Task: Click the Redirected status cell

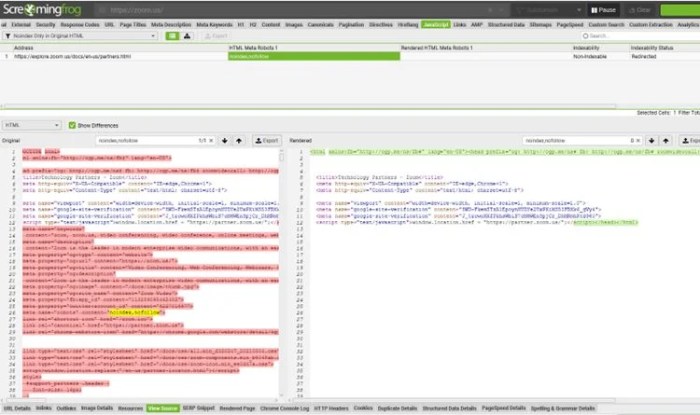Action: (644, 57)
